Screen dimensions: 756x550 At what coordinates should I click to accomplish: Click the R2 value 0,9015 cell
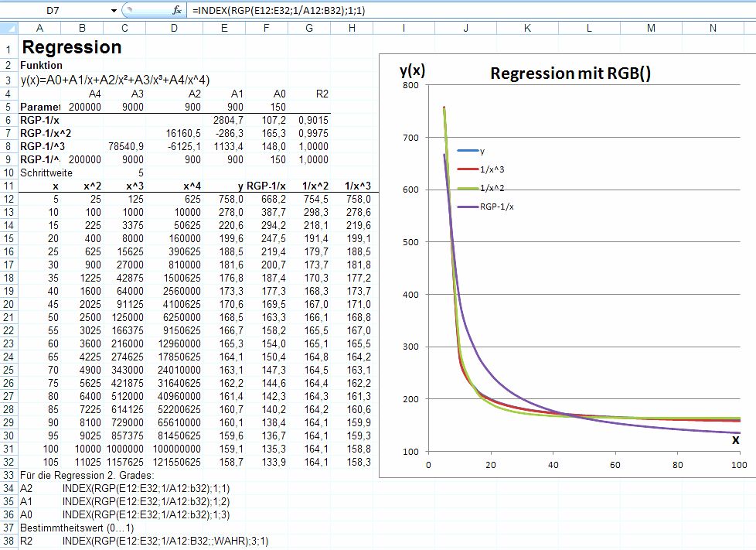309,120
